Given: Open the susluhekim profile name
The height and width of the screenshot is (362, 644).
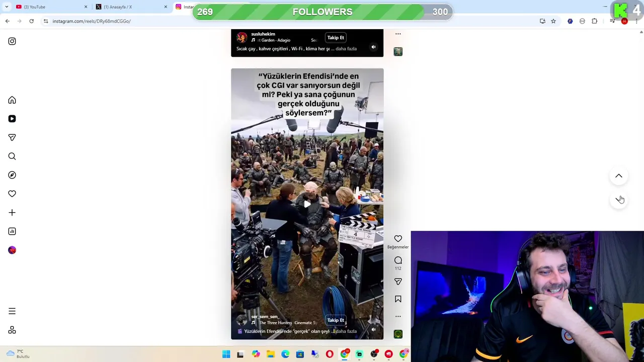Looking at the screenshot, I should (263, 34).
